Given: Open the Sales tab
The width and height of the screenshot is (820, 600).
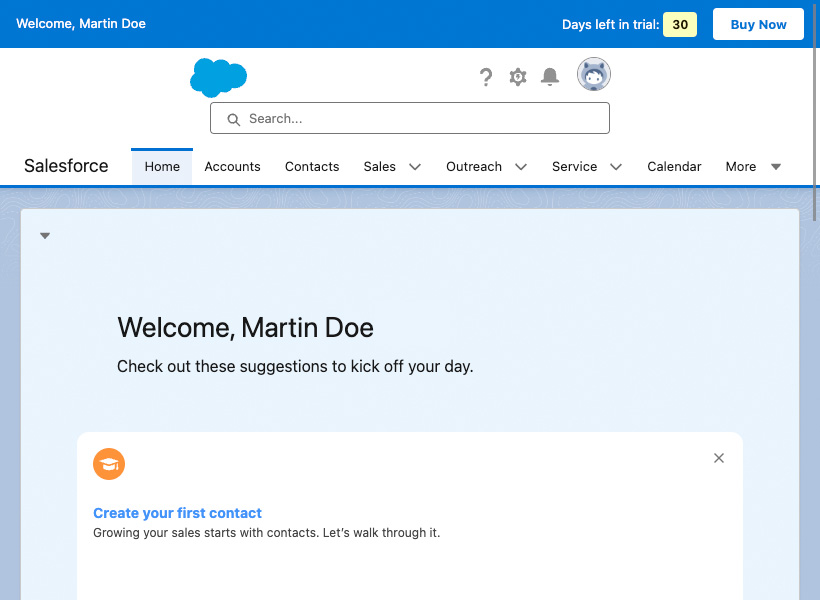Looking at the screenshot, I should point(379,166).
